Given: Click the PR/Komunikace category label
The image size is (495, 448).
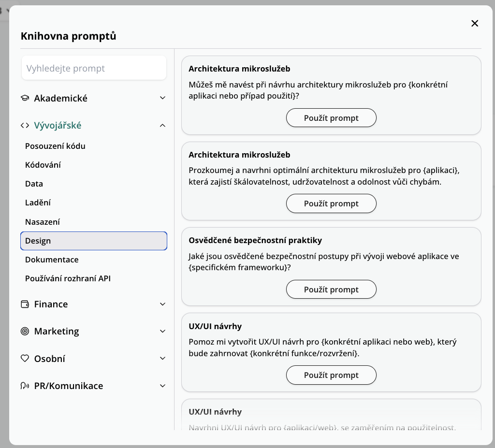Looking at the screenshot, I should point(69,386).
